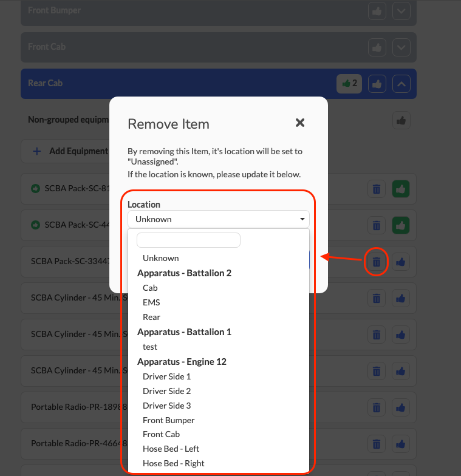Approve third SCBA Cylinder - 45 Min row

click(x=401, y=371)
